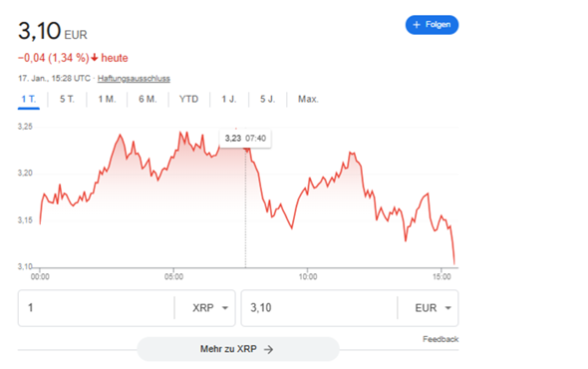Open the EUR currency dropdown arrow
The width and height of the screenshot is (588, 369).
tap(448, 308)
